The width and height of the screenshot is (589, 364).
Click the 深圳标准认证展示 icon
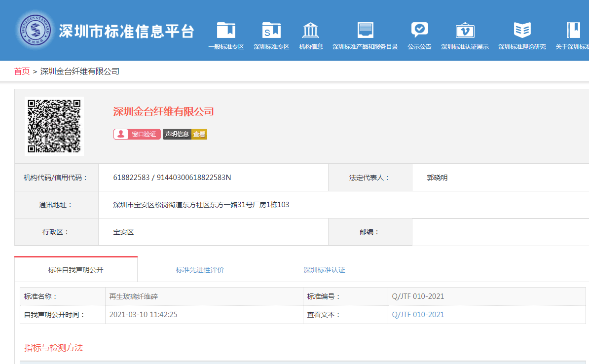(465, 30)
